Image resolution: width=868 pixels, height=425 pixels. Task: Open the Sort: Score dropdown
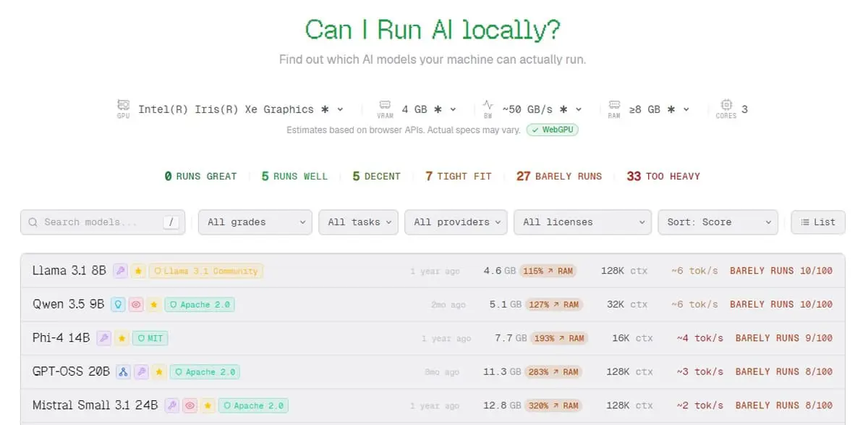point(718,222)
